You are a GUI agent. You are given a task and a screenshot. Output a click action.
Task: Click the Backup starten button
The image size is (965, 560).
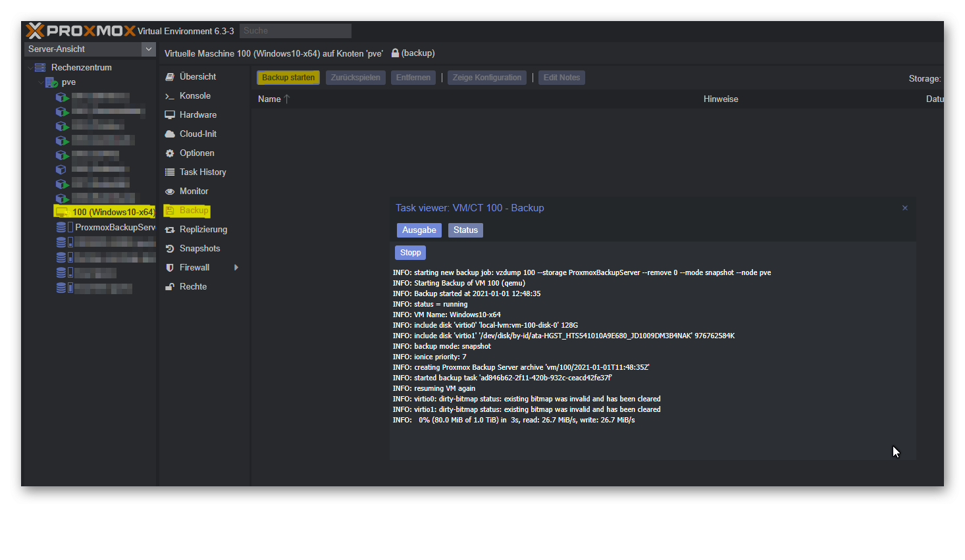pyautogui.click(x=288, y=78)
